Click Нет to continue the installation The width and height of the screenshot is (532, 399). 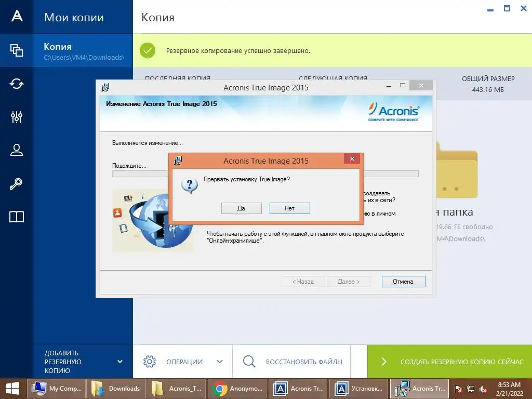click(290, 208)
